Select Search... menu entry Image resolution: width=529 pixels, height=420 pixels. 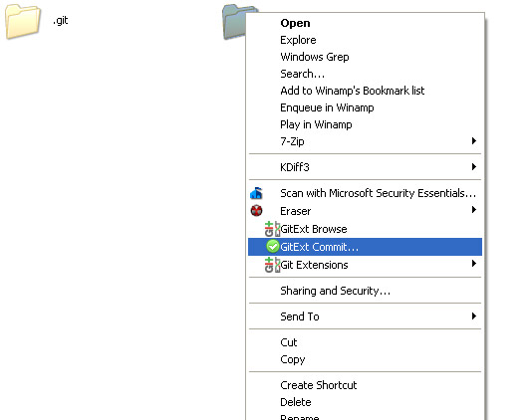pyautogui.click(x=365, y=74)
